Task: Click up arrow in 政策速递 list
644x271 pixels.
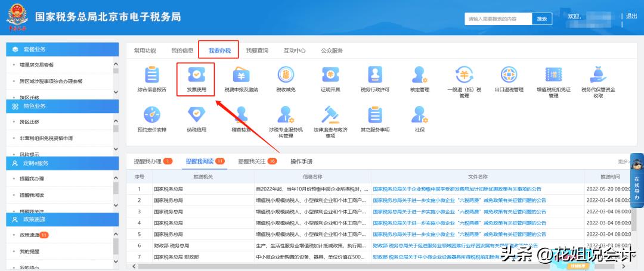Action: pos(116,235)
